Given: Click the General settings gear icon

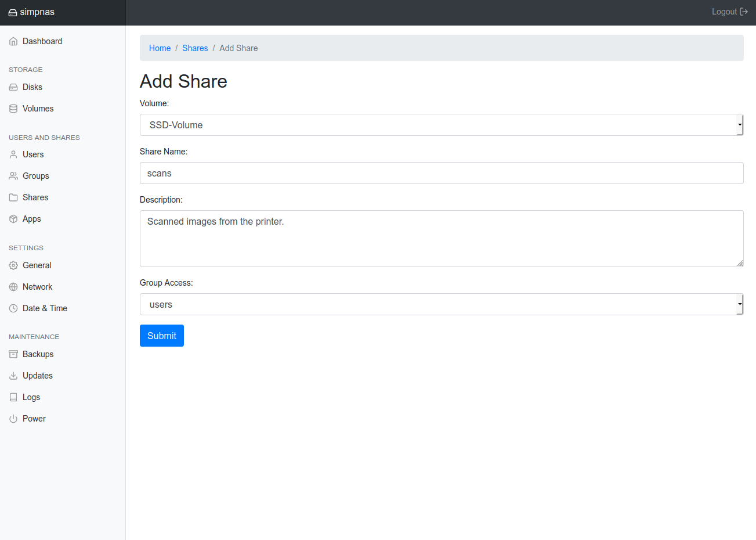Looking at the screenshot, I should [13, 265].
